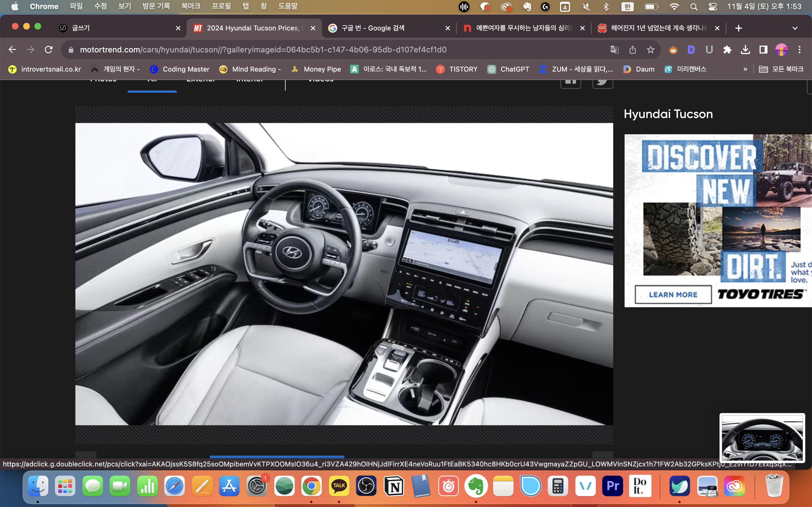Open the Chrome downloads icon

tap(745, 50)
